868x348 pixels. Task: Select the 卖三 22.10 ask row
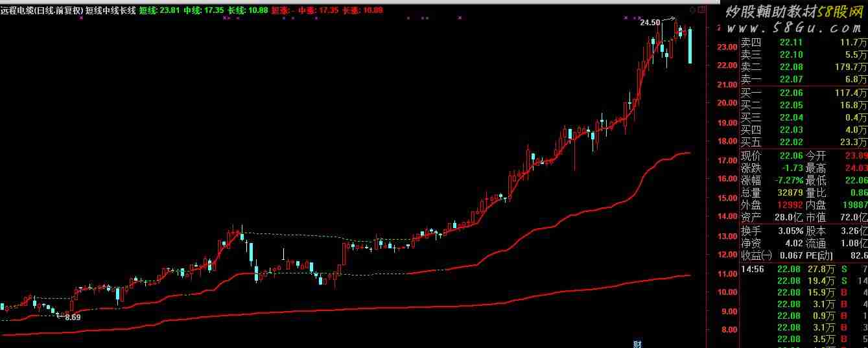pos(804,54)
